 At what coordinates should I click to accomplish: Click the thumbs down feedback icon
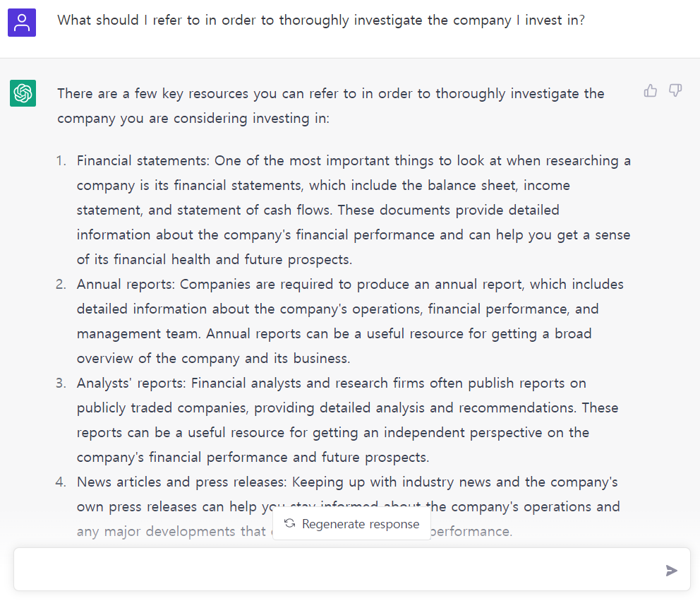click(x=675, y=90)
